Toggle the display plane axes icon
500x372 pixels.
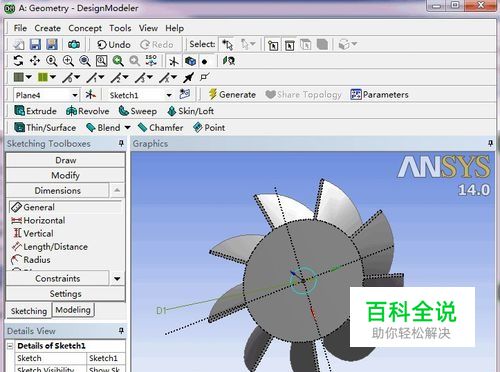point(174,61)
